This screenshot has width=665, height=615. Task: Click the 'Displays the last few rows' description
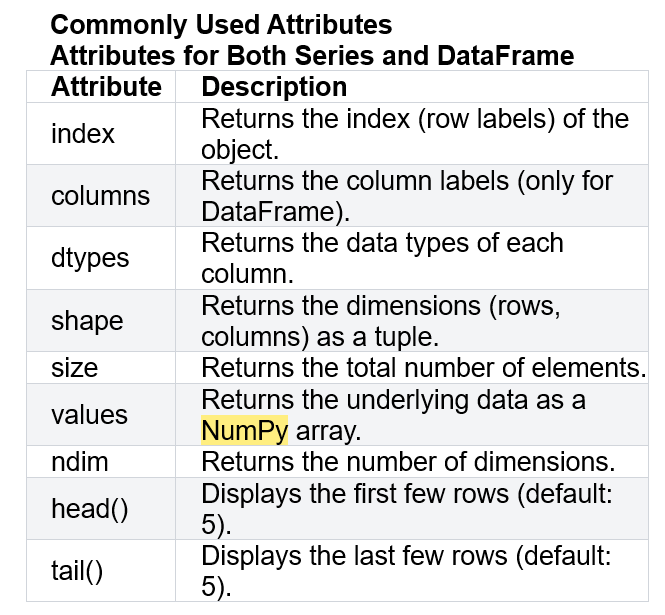tap(406, 570)
